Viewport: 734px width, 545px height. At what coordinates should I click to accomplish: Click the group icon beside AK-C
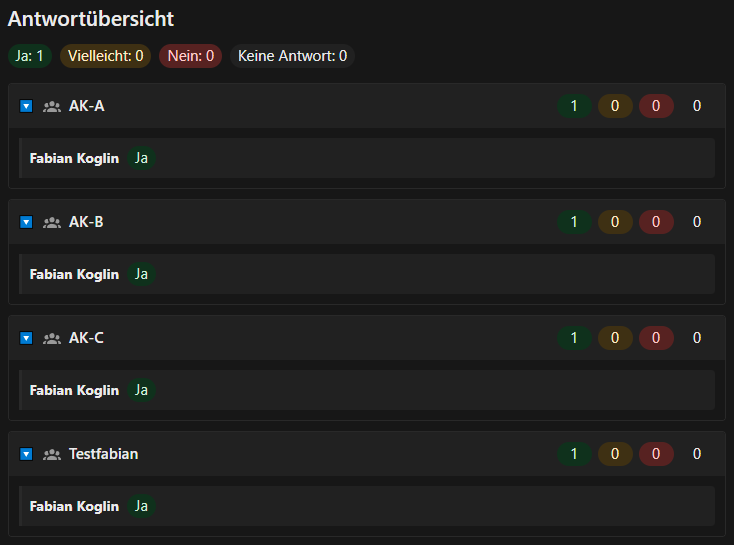click(x=52, y=338)
